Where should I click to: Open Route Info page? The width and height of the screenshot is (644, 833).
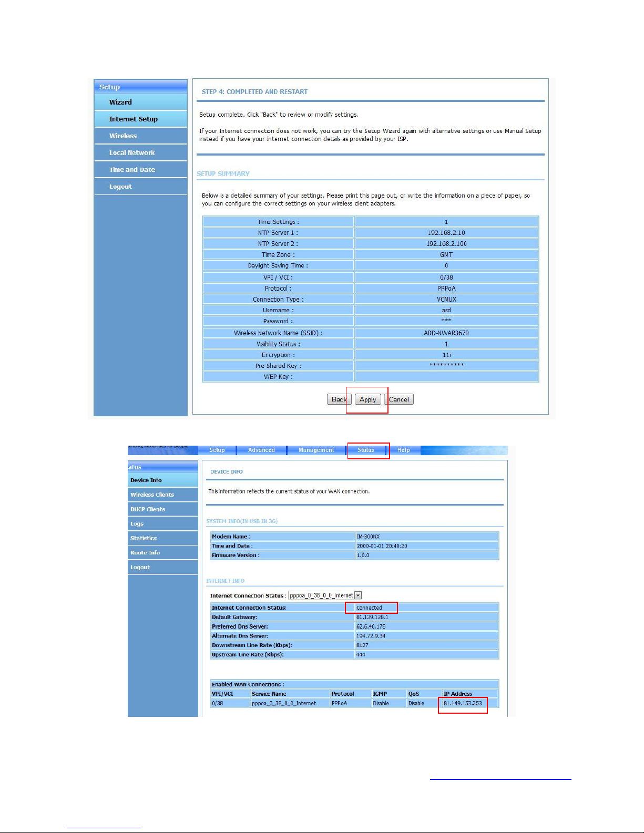tap(145, 552)
